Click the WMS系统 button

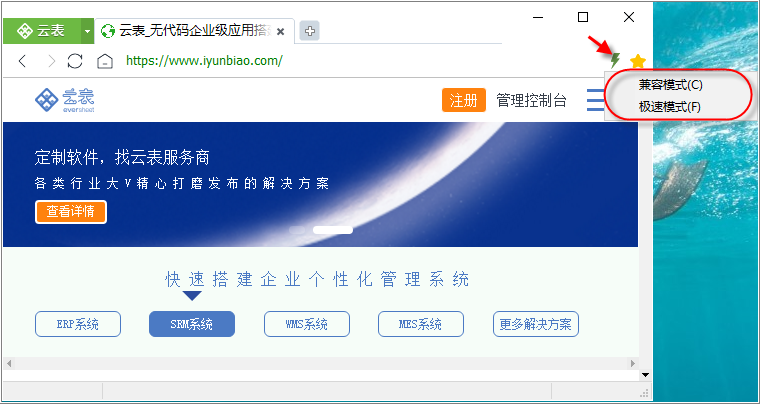coord(307,324)
